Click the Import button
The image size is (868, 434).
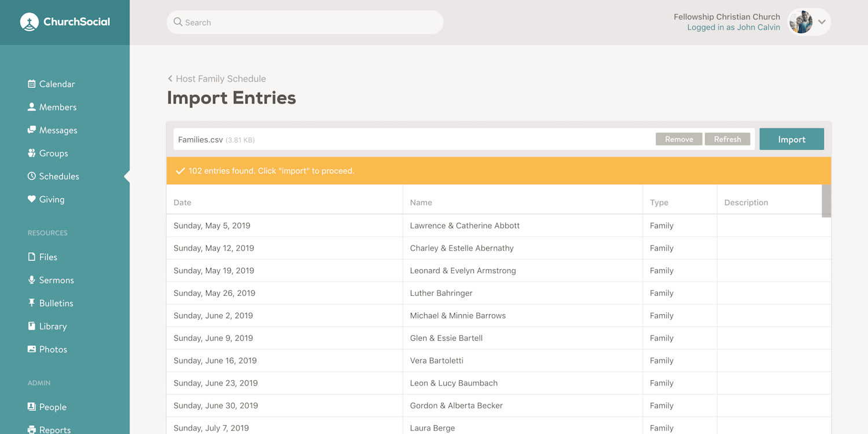(791, 139)
